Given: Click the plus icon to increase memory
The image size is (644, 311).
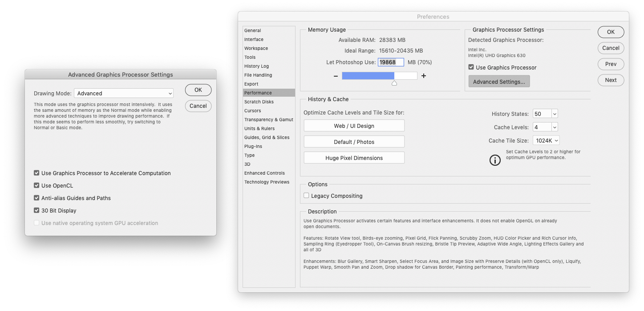Looking at the screenshot, I should [x=424, y=76].
